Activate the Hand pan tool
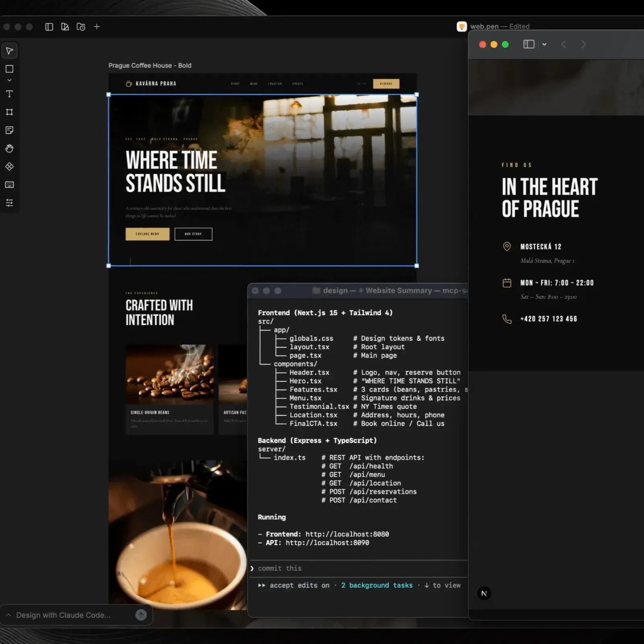 coord(10,149)
